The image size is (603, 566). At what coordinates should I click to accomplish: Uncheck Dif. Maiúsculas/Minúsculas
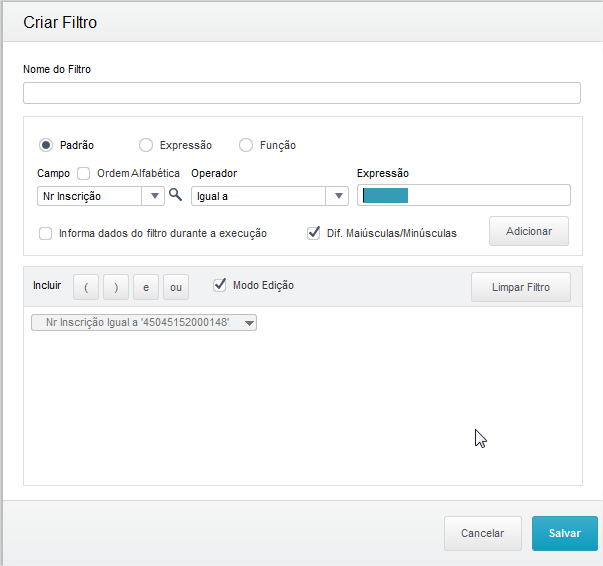tap(314, 233)
